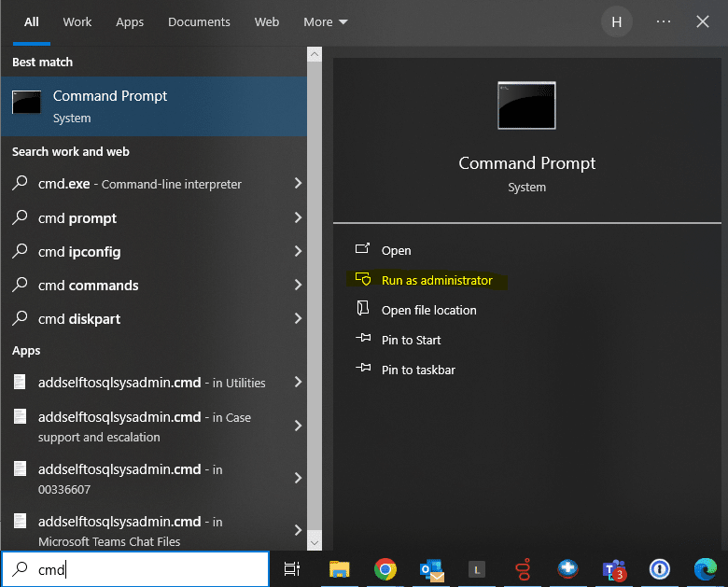Image resolution: width=728 pixels, height=587 pixels.
Task: Click search icon beside cmd diskpart suggestion
Action: pos(20,318)
